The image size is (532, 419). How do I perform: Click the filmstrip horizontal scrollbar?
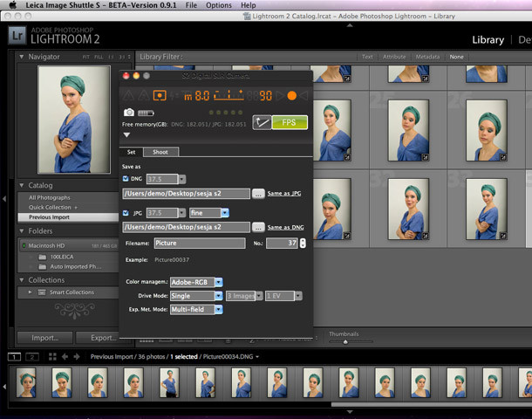coord(431,404)
